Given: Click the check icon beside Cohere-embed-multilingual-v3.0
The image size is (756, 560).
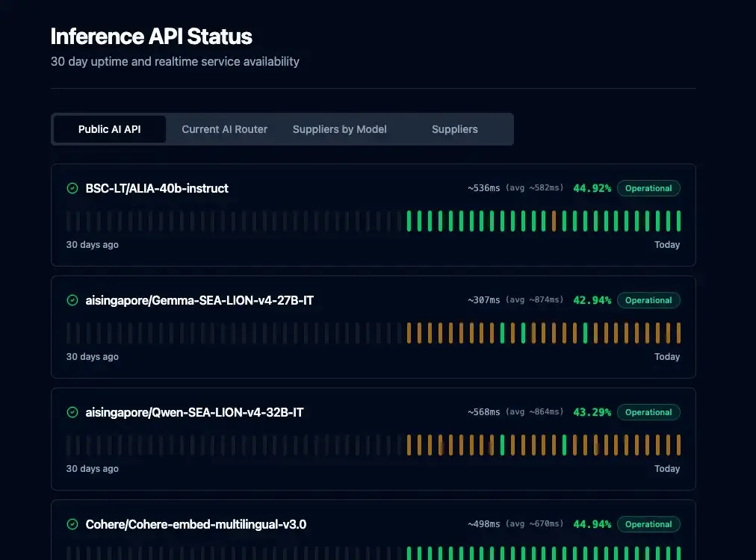Looking at the screenshot, I should (x=72, y=524).
